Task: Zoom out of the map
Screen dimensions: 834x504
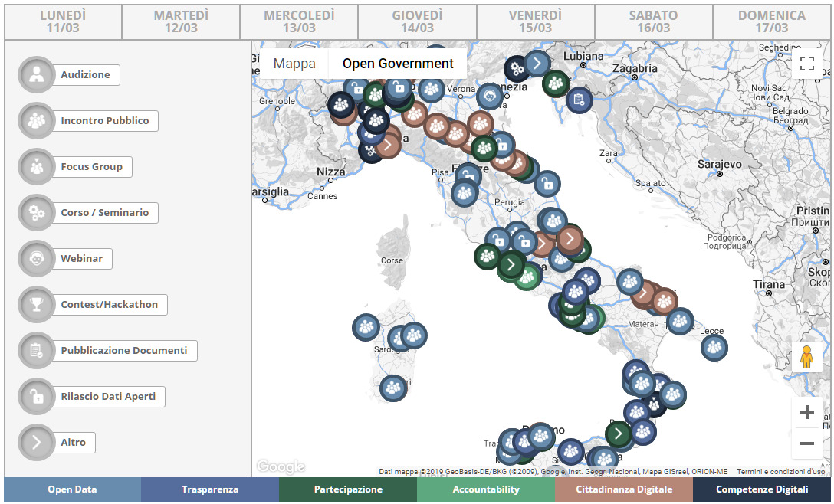Action: point(807,443)
